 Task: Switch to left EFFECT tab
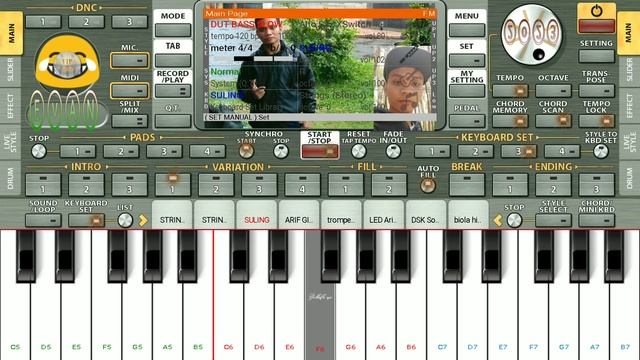pyautogui.click(x=11, y=106)
